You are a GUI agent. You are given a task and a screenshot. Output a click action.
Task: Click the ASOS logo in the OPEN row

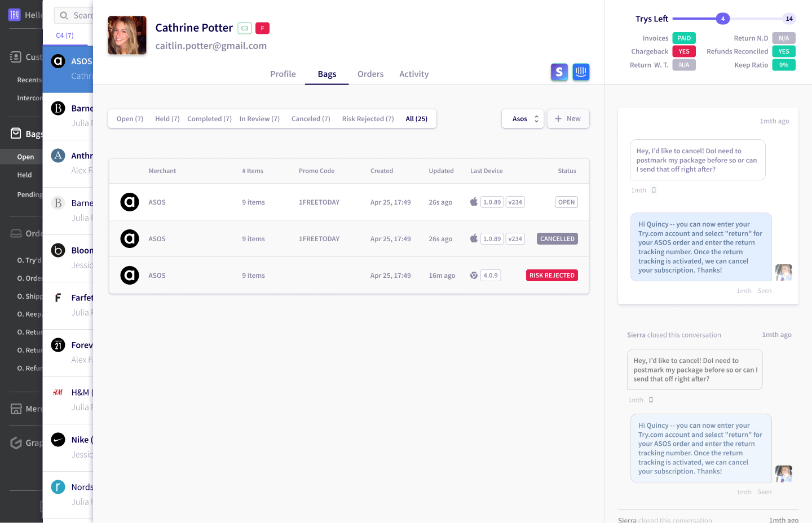coord(130,202)
